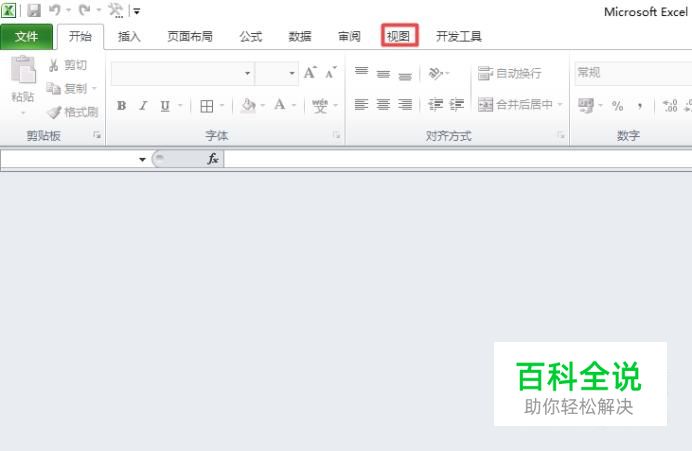Select align text left icon
692x451 pixels.
point(361,105)
